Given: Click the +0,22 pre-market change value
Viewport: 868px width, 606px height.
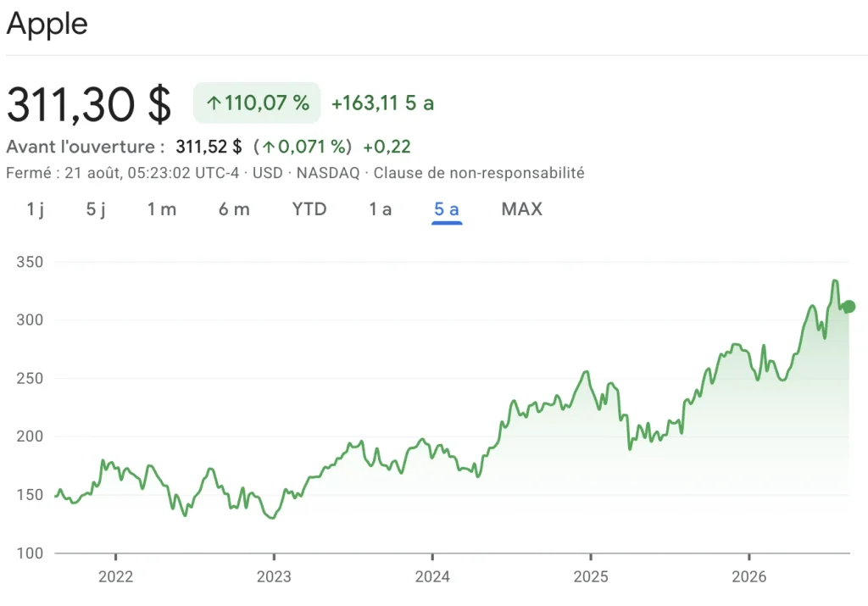Looking at the screenshot, I should pos(387,147).
